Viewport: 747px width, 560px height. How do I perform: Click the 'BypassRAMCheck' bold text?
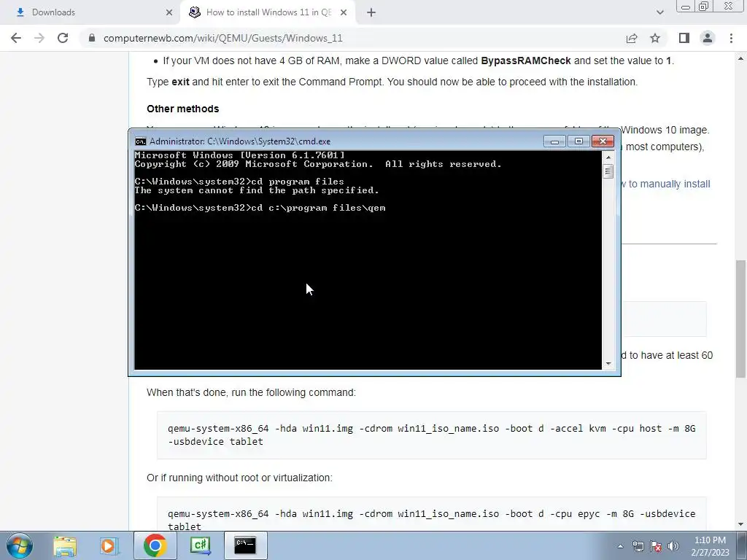[526, 61]
